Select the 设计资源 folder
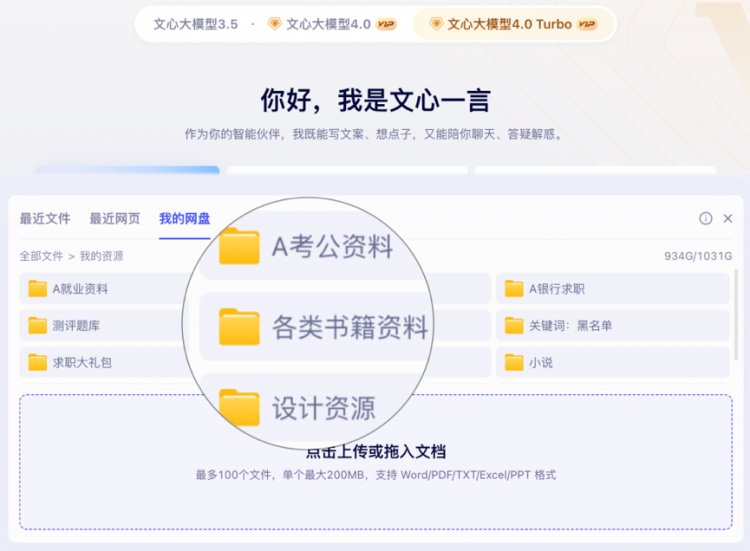 click(306, 408)
